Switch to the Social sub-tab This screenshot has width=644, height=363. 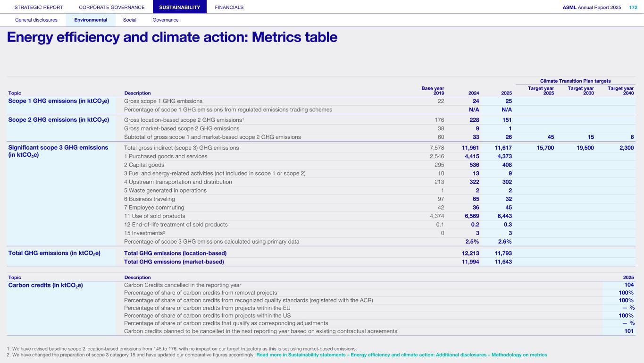tap(130, 20)
